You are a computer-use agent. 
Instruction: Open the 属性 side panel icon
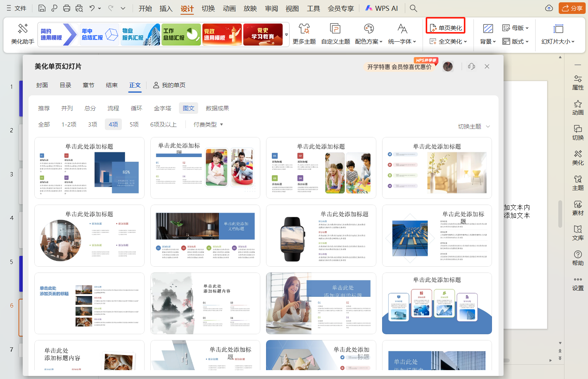coord(578,83)
